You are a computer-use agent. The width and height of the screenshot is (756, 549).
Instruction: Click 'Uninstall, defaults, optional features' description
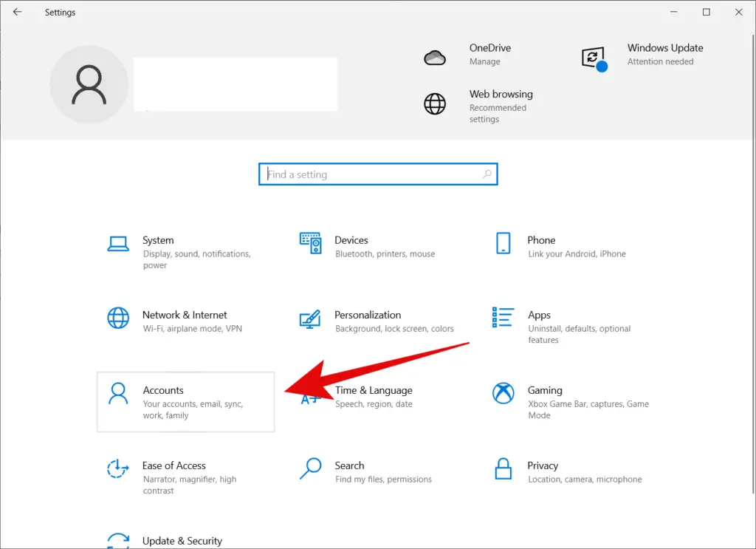[579, 334]
